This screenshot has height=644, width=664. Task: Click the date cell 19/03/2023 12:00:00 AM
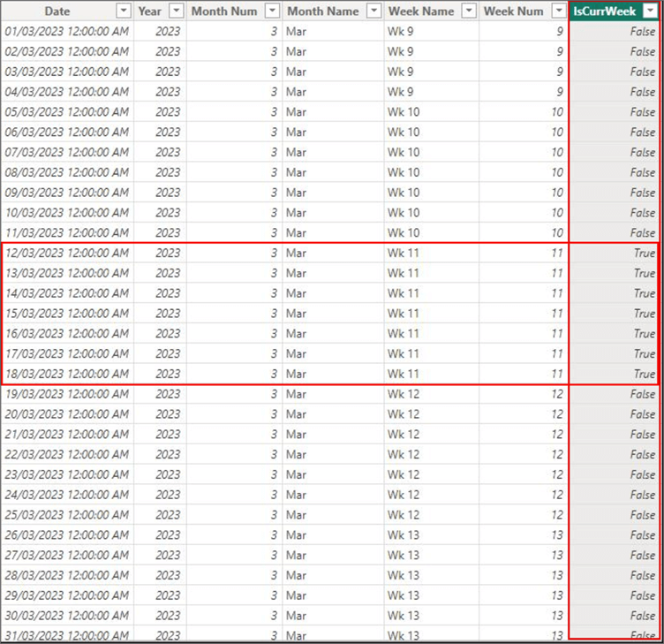point(67,394)
